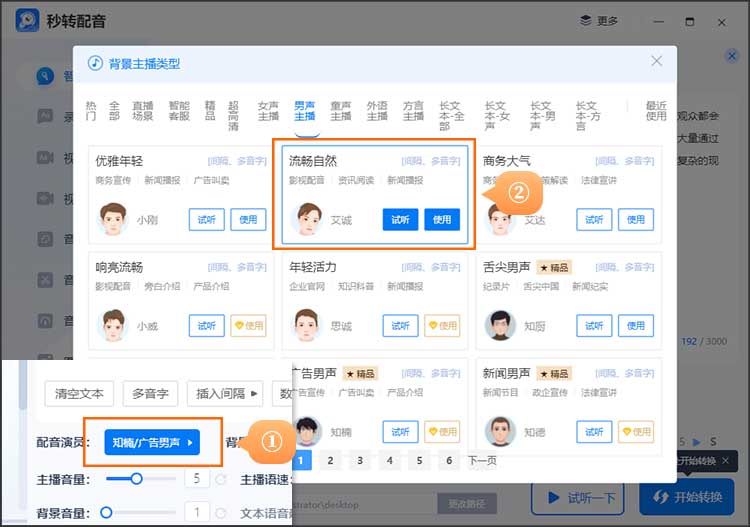Preview 知德 新闻男声 voice with 试听
This screenshot has width=750, height=527.
[x=594, y=432]
